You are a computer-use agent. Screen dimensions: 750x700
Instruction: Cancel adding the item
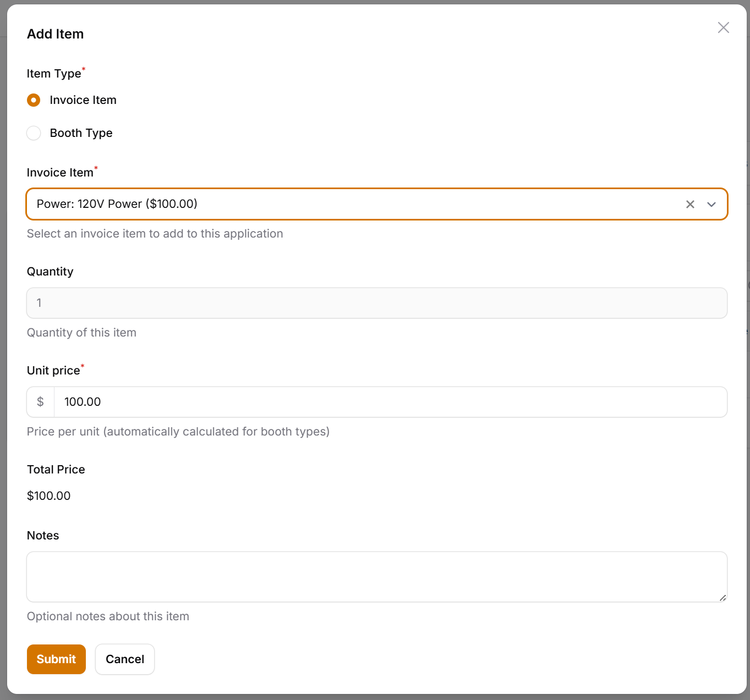point(125,659)
